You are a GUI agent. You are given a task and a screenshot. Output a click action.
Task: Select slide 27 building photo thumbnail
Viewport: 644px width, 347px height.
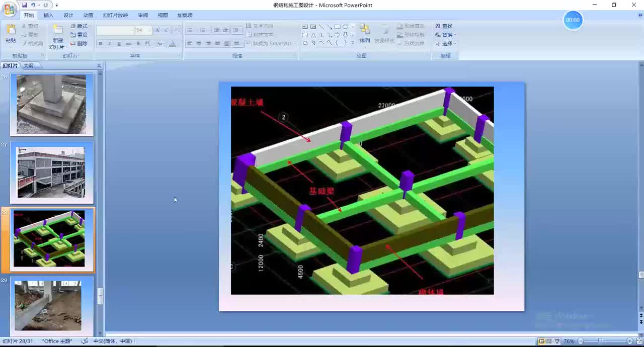(51, 172)
